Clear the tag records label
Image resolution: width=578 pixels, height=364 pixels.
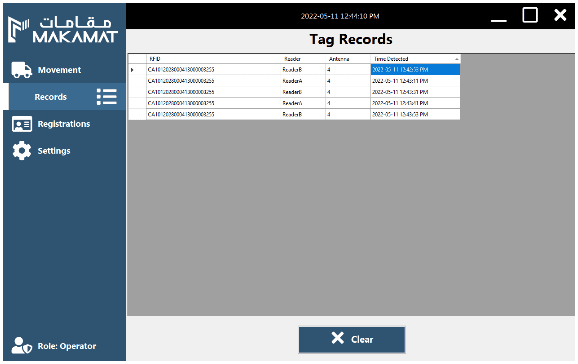point(362,339)
